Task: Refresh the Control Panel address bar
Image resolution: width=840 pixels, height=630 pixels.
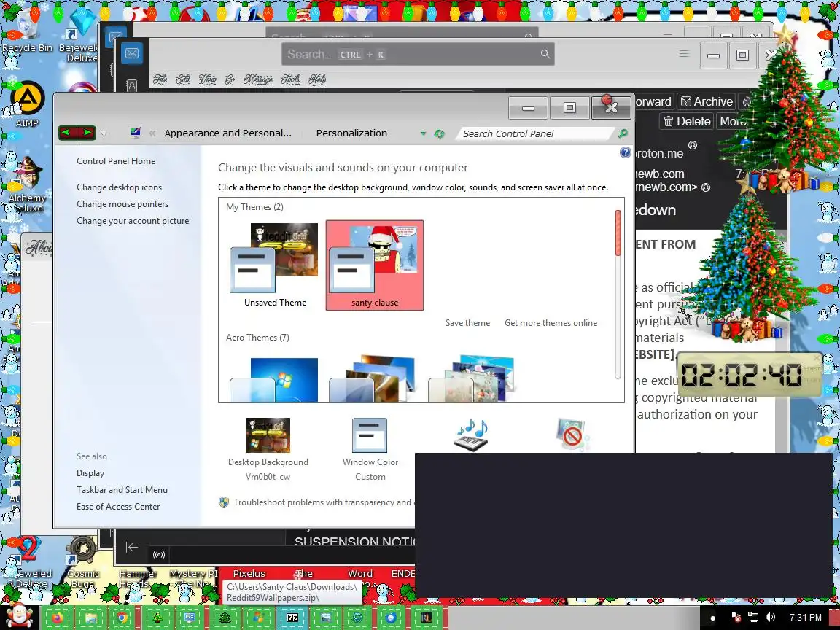Action: tap(439, 133)
